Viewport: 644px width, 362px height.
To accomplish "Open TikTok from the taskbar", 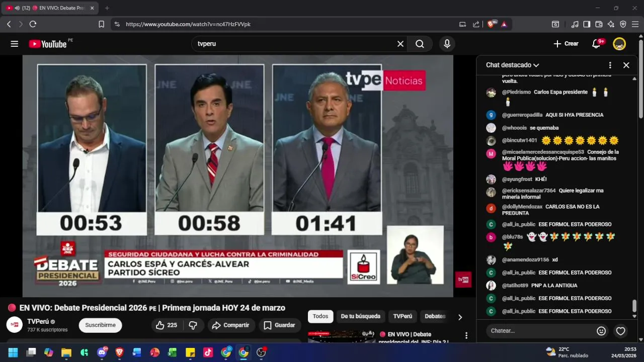I will tap(208, 352).
